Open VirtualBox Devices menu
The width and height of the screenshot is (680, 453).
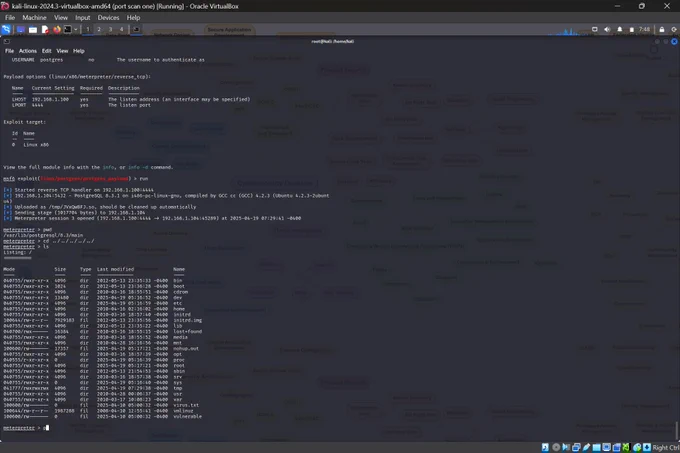click(x=108, y=18)
